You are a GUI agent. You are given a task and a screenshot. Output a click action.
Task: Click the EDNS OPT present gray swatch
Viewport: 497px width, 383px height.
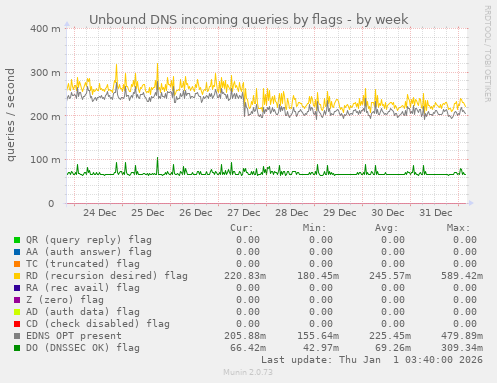pyautogui.click(x=17, y=336)
